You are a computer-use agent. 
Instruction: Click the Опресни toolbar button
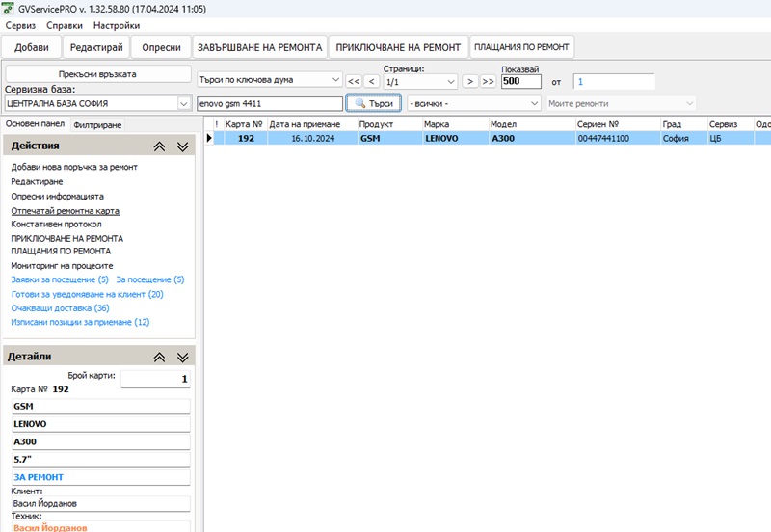click(x=161, y=47)
